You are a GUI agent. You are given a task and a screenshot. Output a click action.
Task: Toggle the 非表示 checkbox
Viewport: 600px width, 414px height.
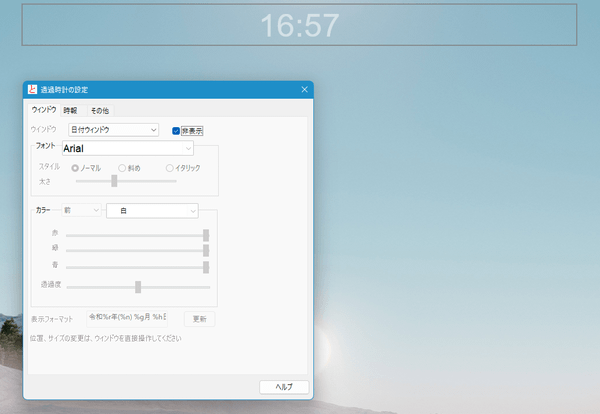(x=177, y=131)
